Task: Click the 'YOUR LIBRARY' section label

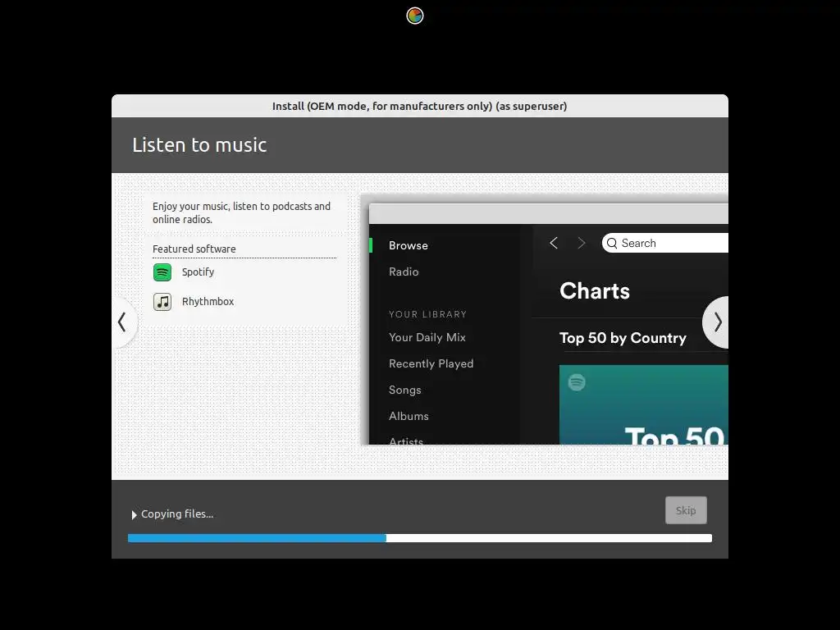Action: [x=427, y=314]
